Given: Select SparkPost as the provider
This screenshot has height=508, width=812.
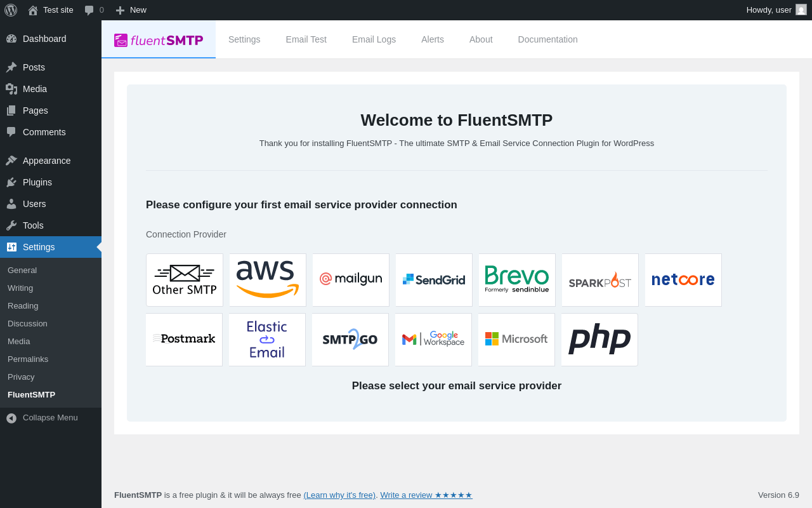Looking at the screenshot, I should 600,280.
